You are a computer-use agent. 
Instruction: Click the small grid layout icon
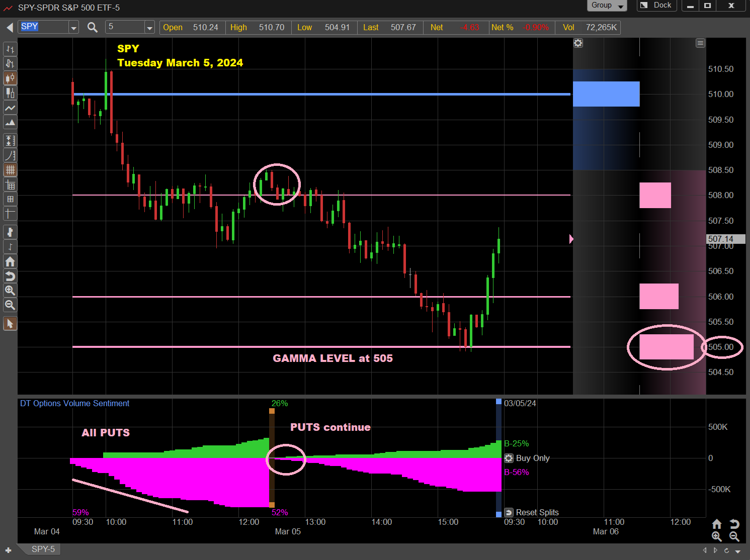coord(10,199)
